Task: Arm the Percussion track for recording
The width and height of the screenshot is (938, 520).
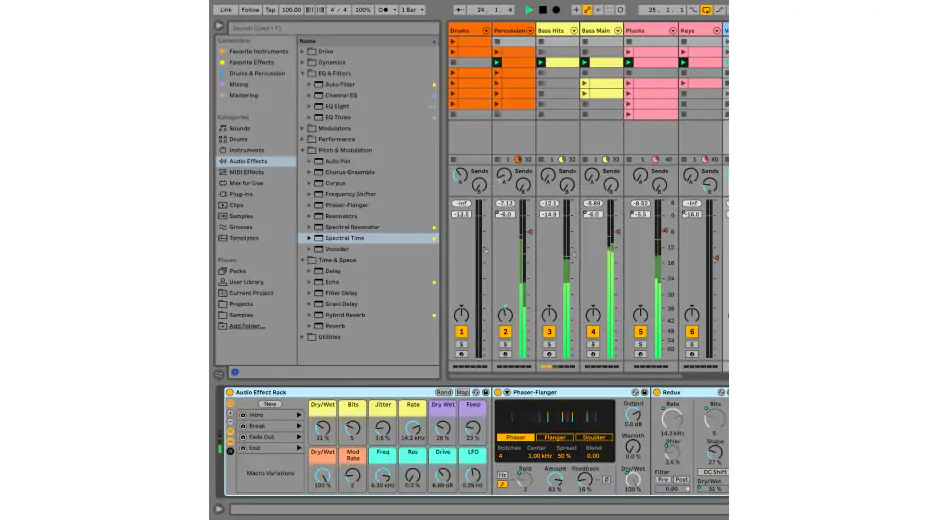Action: click(x=505, y=353)
